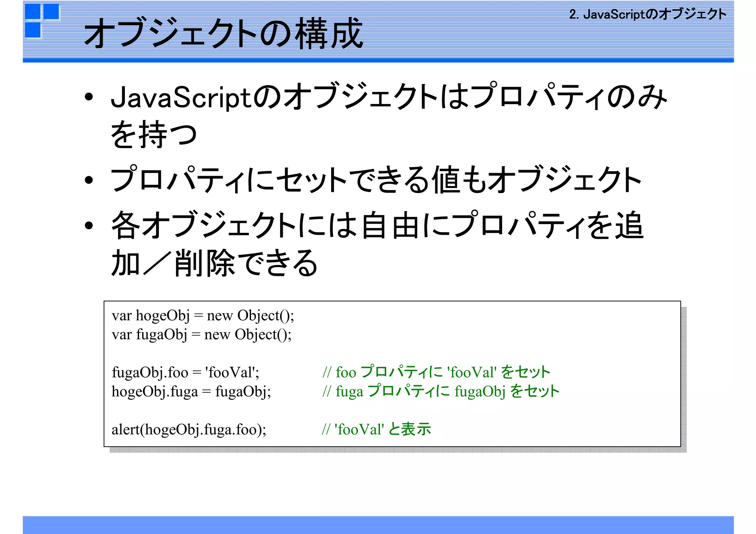
Task: Click the bullet プロパティにセットできる値もオブジェクト
Action: click(x=376, y=179)
